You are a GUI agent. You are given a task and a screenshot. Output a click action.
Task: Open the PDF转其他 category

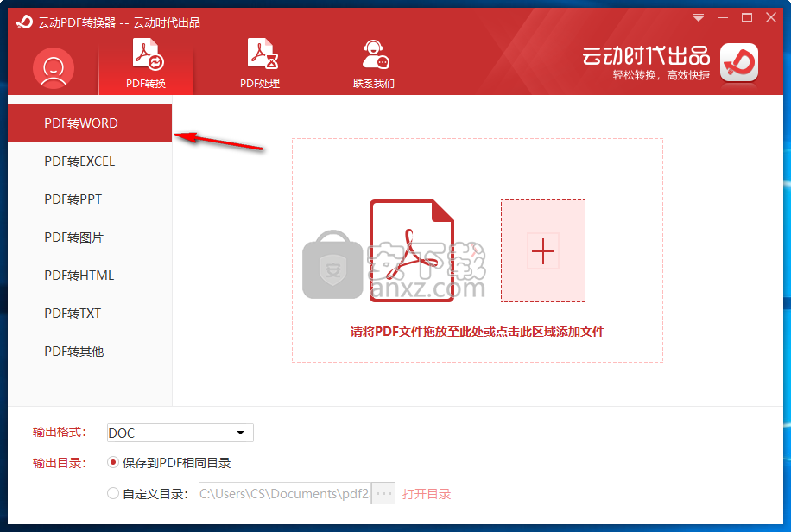click(x=74, y=351)
